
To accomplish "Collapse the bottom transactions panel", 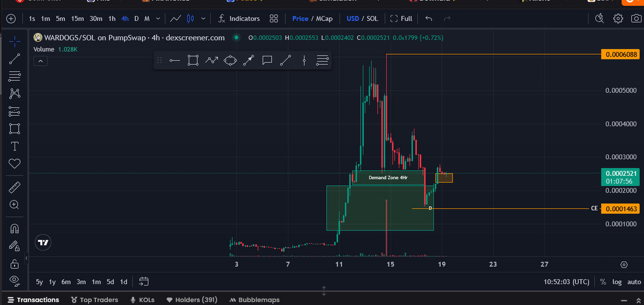I will click(624, 300).
